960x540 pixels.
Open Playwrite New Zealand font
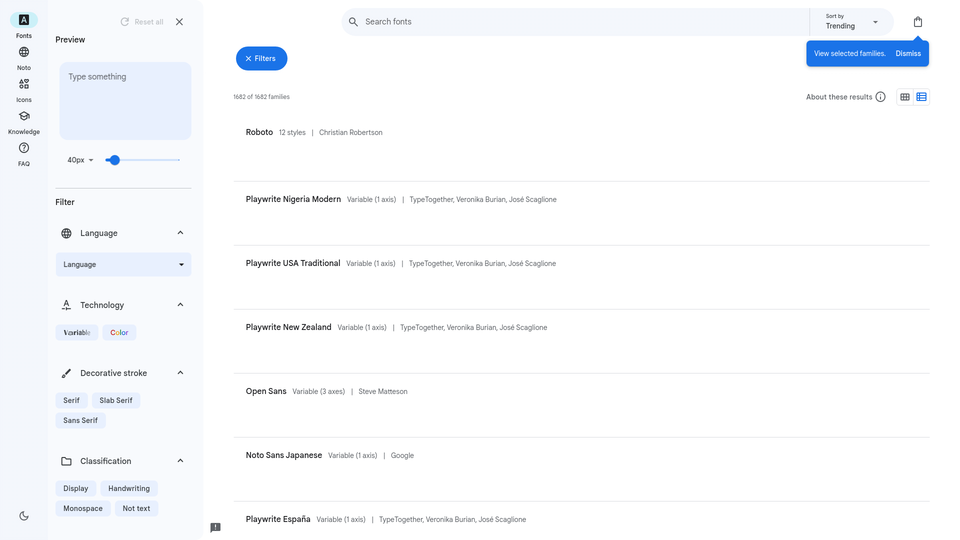[288, 327]
